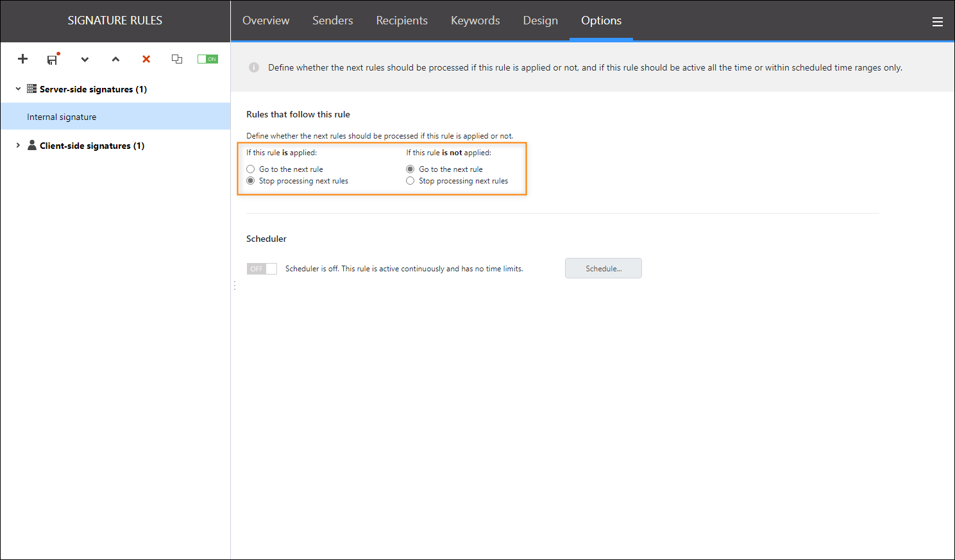The width and height of the screenshot is (955, 560).
Task: Switch to the Keywords tab
Action: 475,21
